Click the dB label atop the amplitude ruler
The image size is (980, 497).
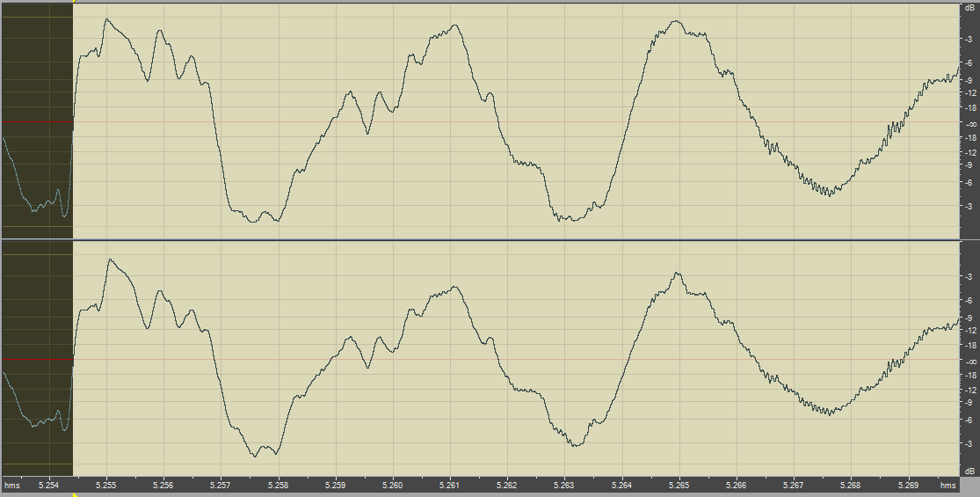[969, 7]
